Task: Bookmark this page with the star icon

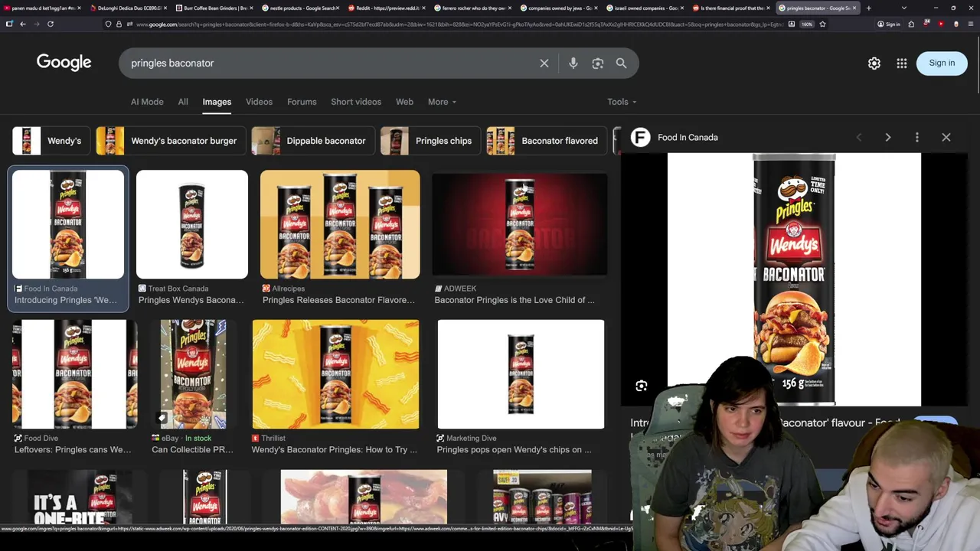Action: [x=822, y=24]
